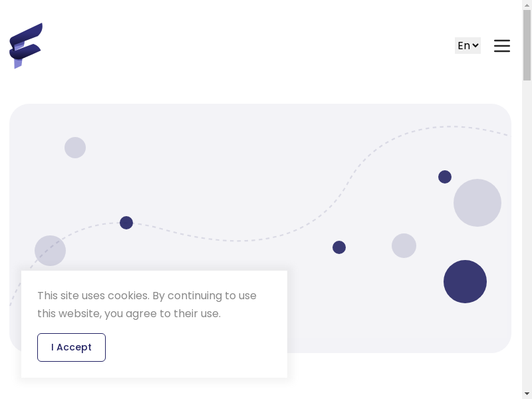Image resolution: width=532 pixels, height=399 pixels.
Task: Click the vertical scrollbar thumb
Action: tap(527, 43)
